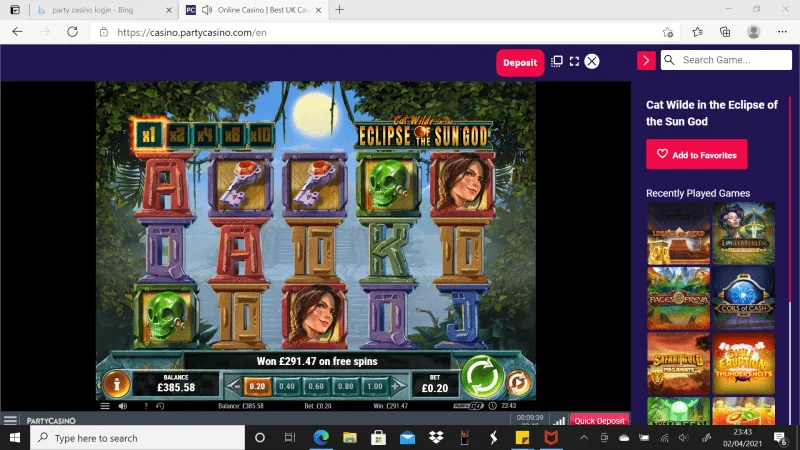The width and height of the screenshot is (800, 450).
Task: Click the Windows taskbar search box
Action: click(x=138, y=438)
